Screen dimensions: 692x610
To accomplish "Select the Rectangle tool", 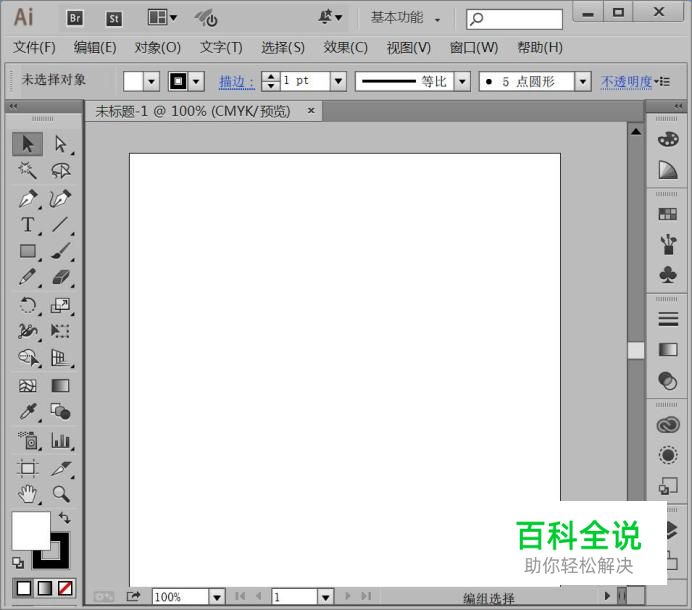I will (x=27, y=251).
